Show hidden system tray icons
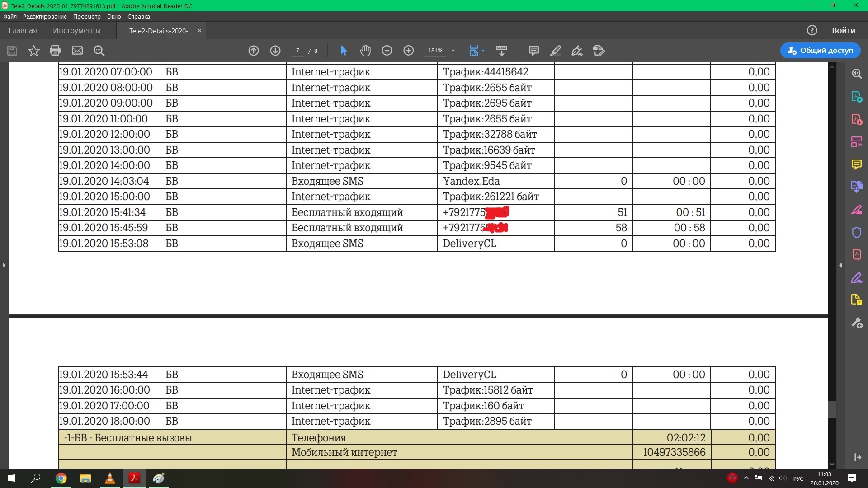 pyautogui.click(x=746, y=478)
